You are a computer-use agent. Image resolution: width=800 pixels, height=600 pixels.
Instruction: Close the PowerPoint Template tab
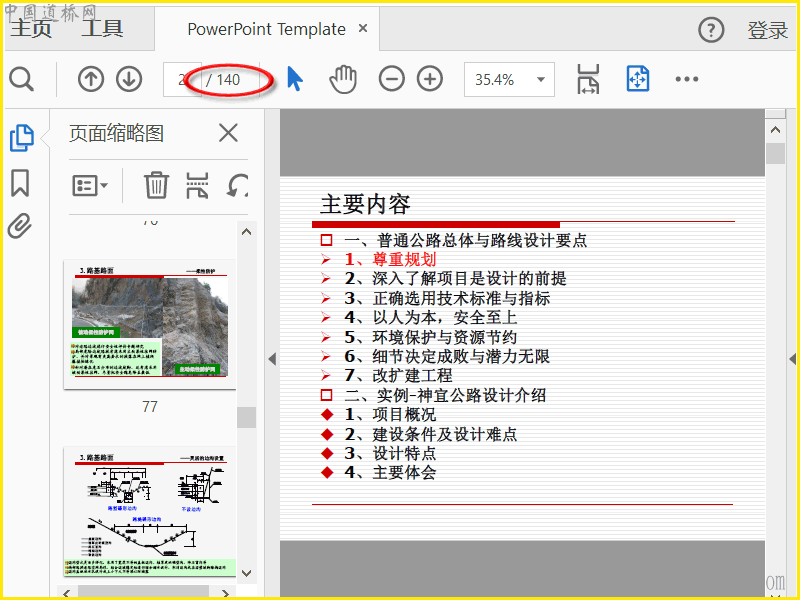tap(363, 29)
